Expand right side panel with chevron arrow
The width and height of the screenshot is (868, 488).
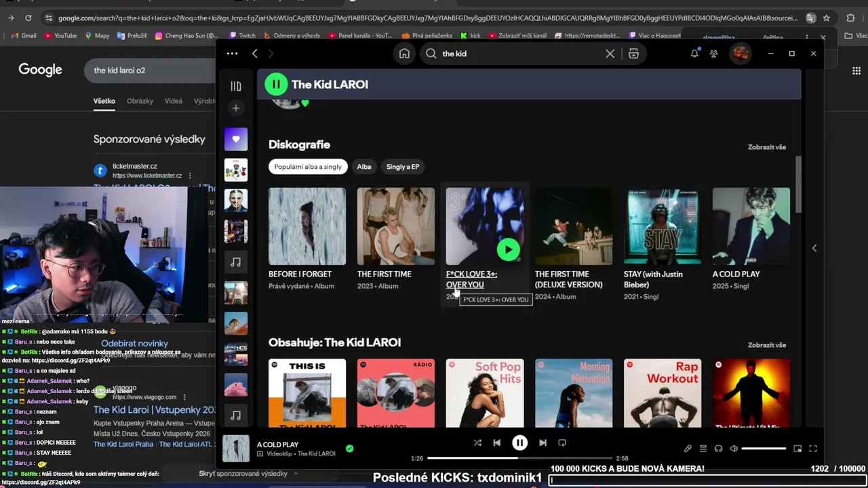pos(814,248)
